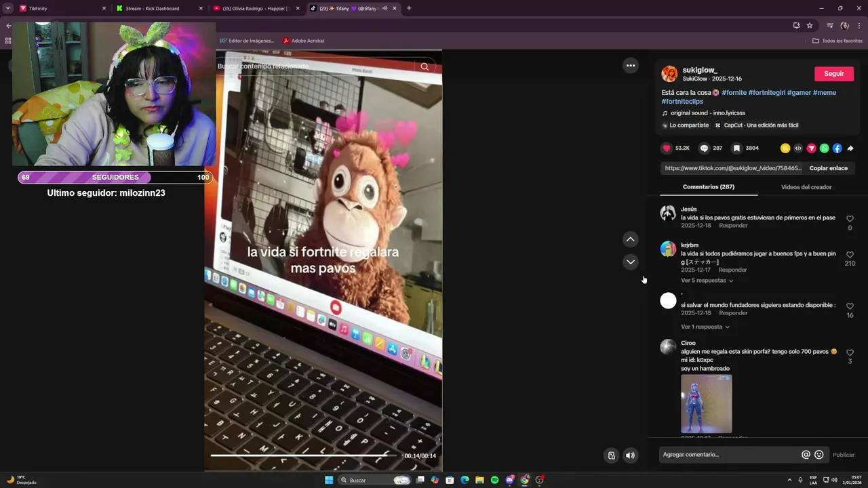Click the embed code icon
Viewport: 868px width, 488px height.
[798, 148]
